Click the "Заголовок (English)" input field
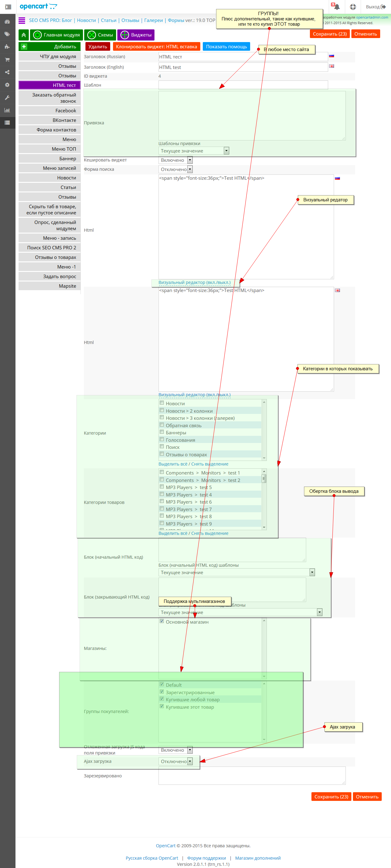This screenshot has height=868, width=391. click(x=243, y=67)
